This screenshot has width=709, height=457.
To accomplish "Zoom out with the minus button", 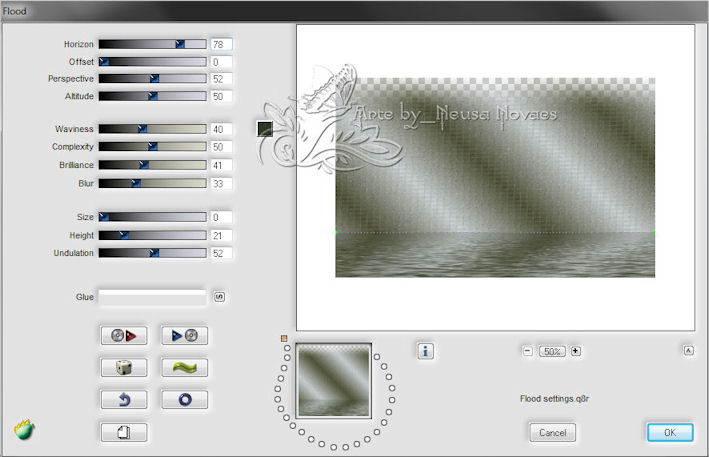I will [x=528, y=351].
